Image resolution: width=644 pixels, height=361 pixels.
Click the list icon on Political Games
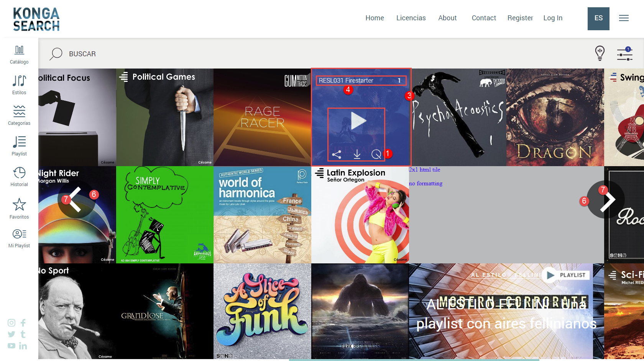(x=123, y=77)
